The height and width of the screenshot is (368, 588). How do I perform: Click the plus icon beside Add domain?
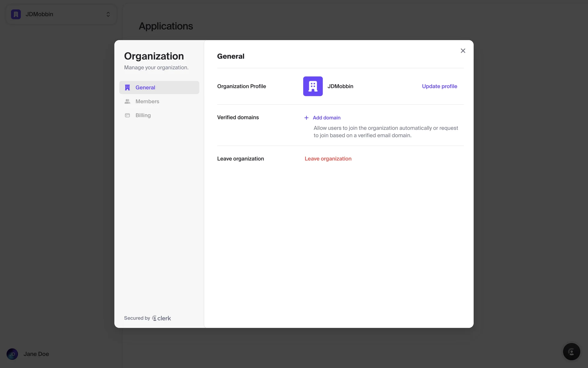click(x=306, y=118)
